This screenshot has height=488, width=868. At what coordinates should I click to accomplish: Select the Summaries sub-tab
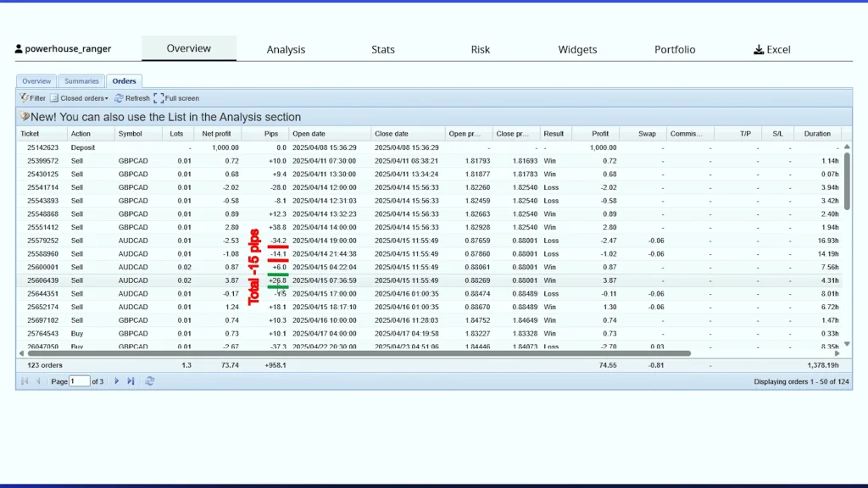81,81
